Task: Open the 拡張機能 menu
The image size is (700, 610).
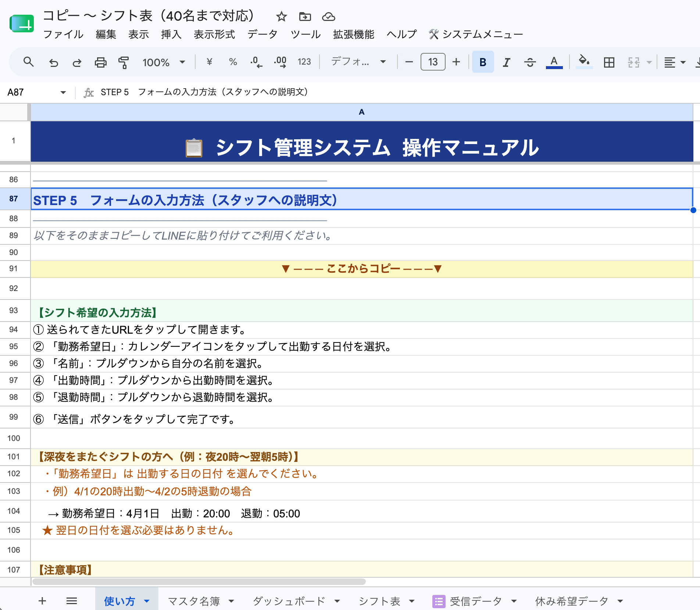Action: click(354, 34)
